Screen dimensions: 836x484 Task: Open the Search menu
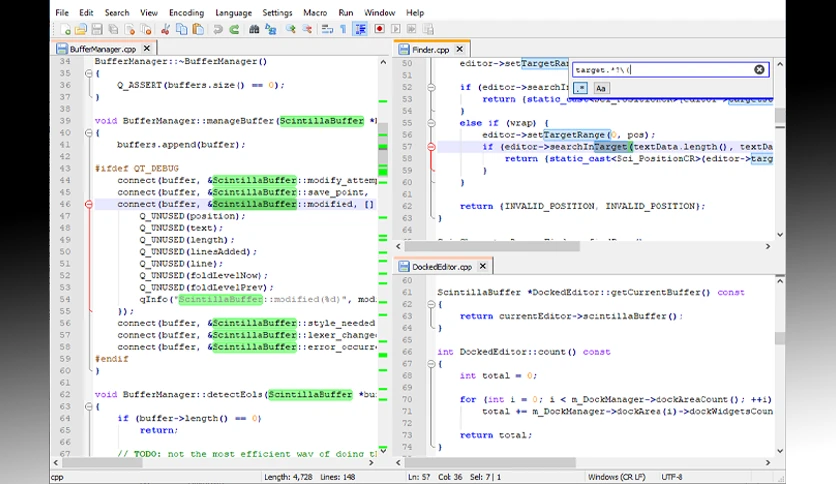coord(117,13)
